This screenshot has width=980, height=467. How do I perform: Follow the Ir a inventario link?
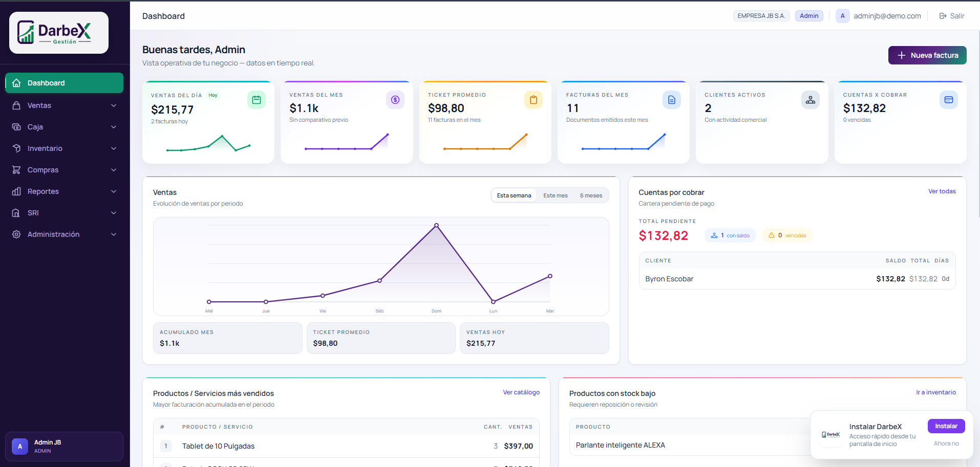[936, 392]
